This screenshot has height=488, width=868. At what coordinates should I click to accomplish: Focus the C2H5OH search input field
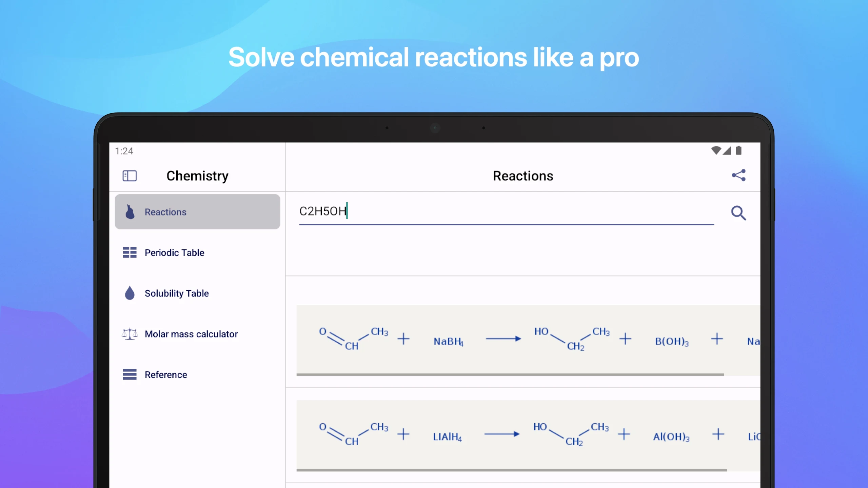tap(505, 211)
